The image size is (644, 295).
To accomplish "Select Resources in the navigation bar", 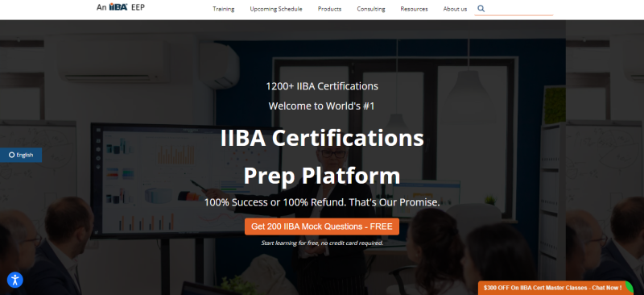I will pyautogui.click(x=414, y=9).
